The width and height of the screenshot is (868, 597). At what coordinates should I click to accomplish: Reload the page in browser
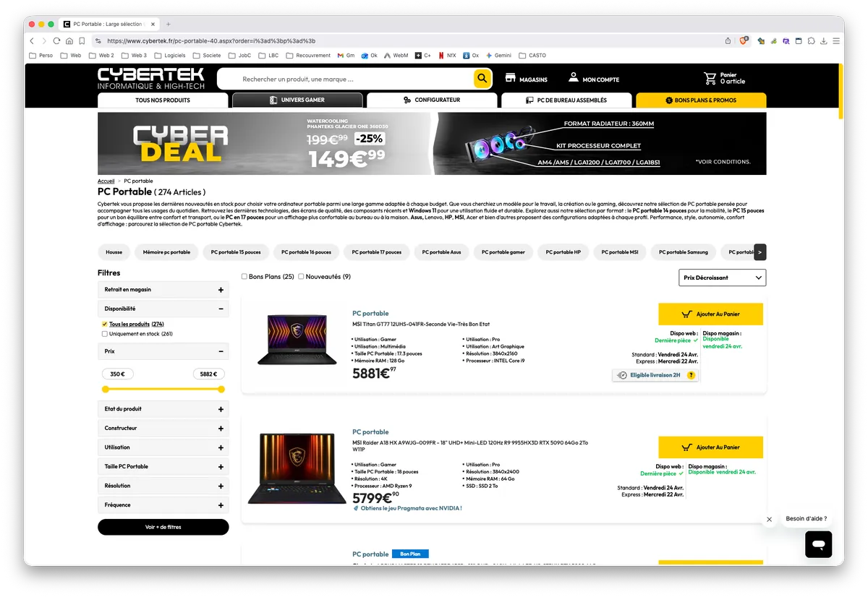point(56,41)
